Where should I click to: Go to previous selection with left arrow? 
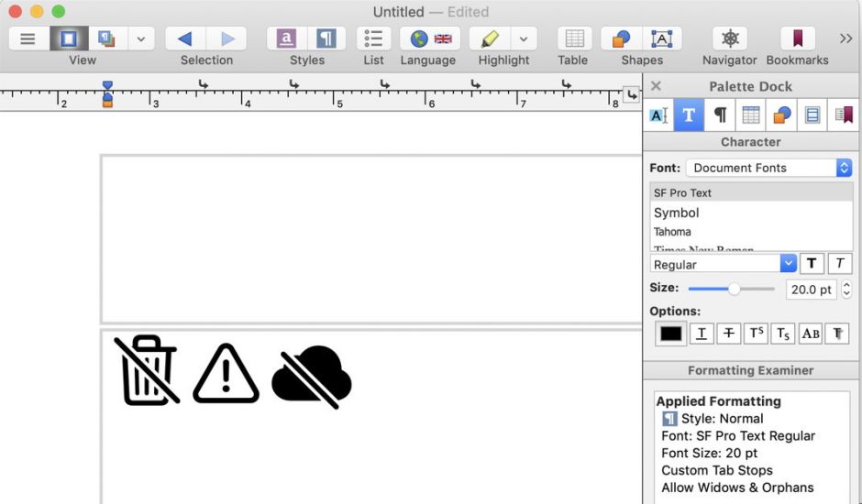pyautogui.click(x=185, y=38)
